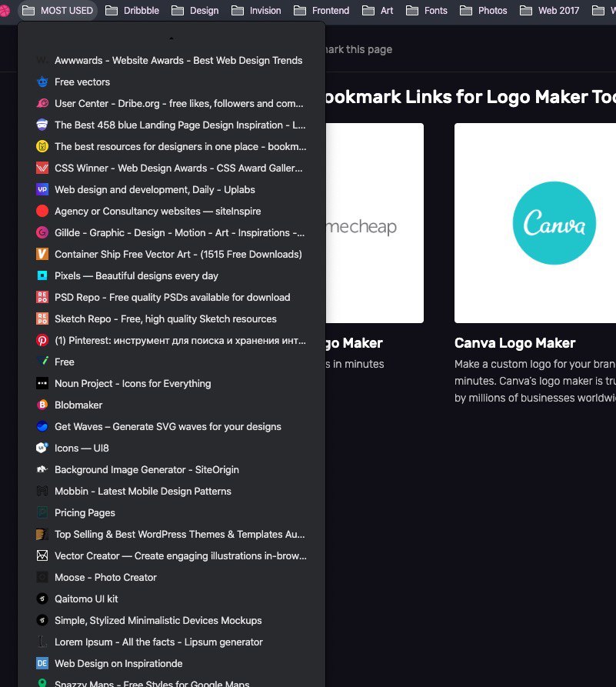Open Lorem Ipsum Lipsum generator bookmark

click(x=171, y=642)
